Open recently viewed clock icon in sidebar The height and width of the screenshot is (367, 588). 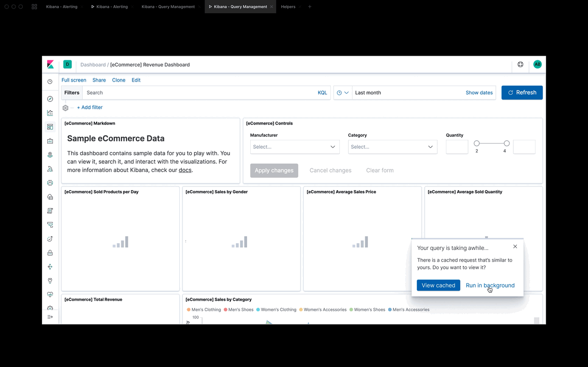point(50,82)
